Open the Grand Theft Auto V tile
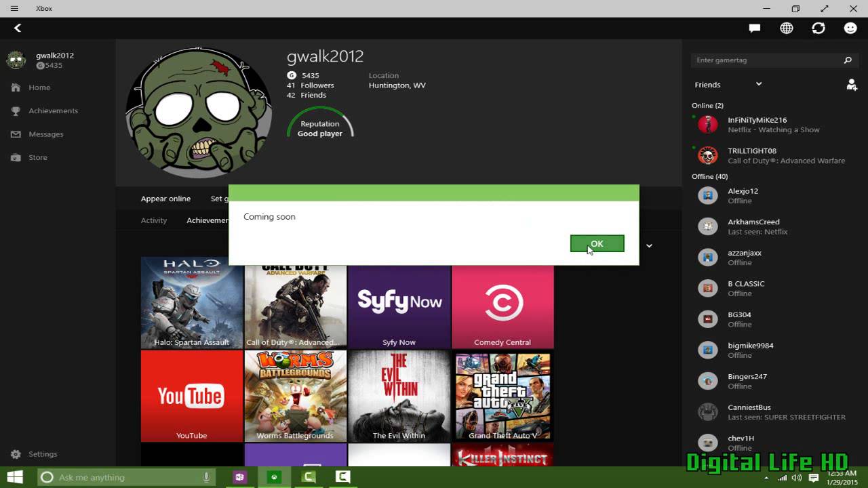 tap(502, 396)
